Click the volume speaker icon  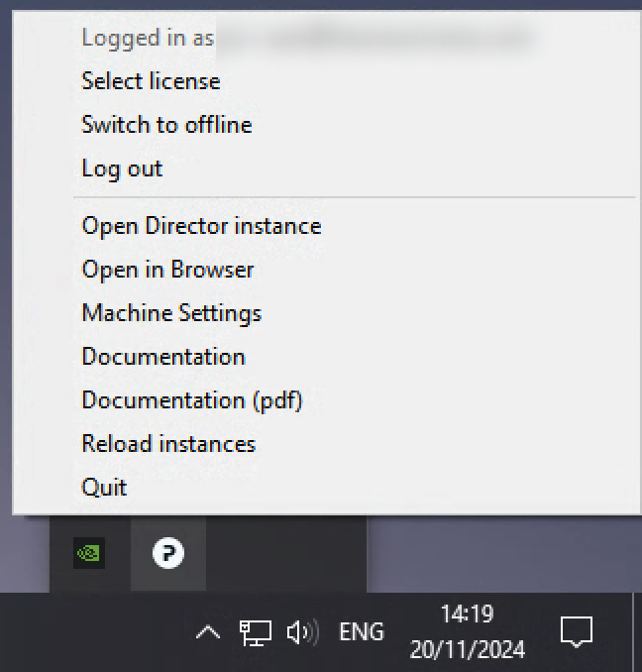301,632
